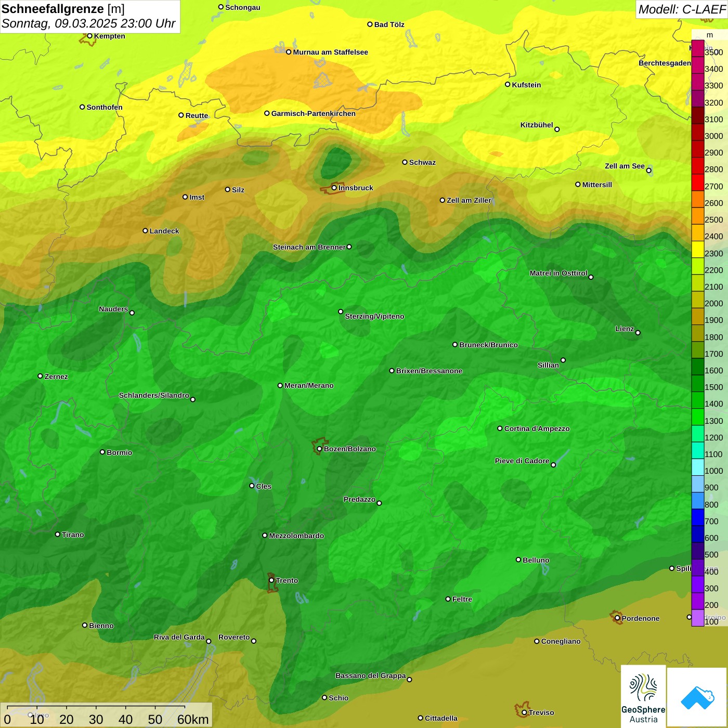728x728 pixels.
Task: Click the 'Schneefallgrenze [m]' title
Action: (63, 9)
